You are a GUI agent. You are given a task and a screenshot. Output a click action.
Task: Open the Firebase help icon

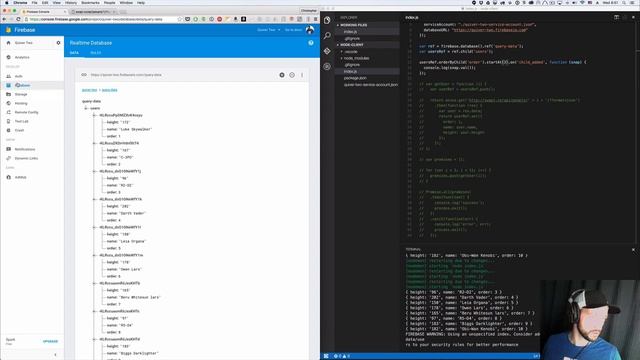tap(311, 42)
